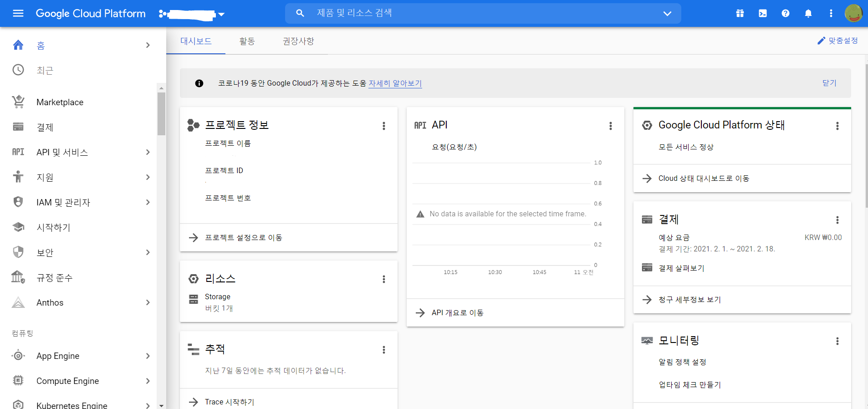The image size is (868, 409).
Task: Expand Anthos submenu chevron
Action: (x=148, y=302)
